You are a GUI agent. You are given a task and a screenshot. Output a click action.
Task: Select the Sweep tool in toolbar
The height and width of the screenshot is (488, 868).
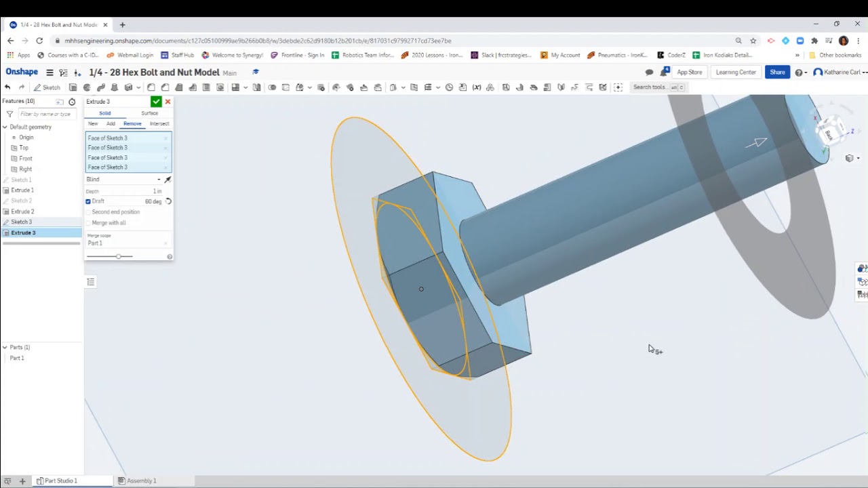pos(101,87)
